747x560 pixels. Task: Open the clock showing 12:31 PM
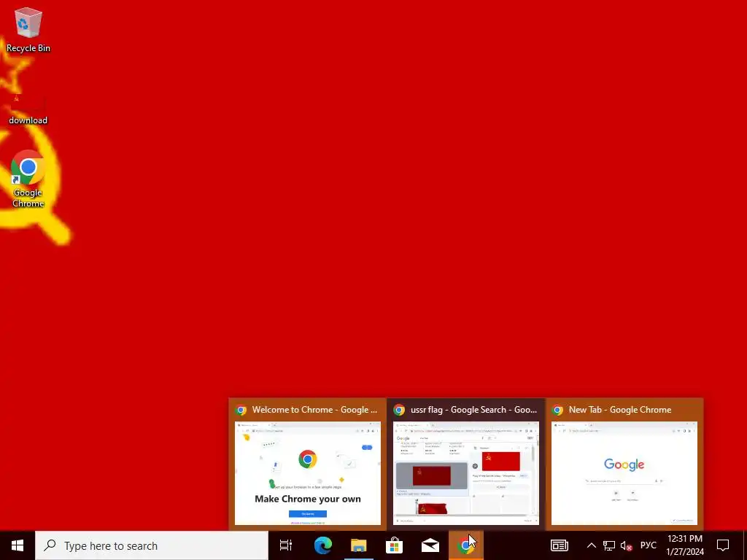(684, 545)
